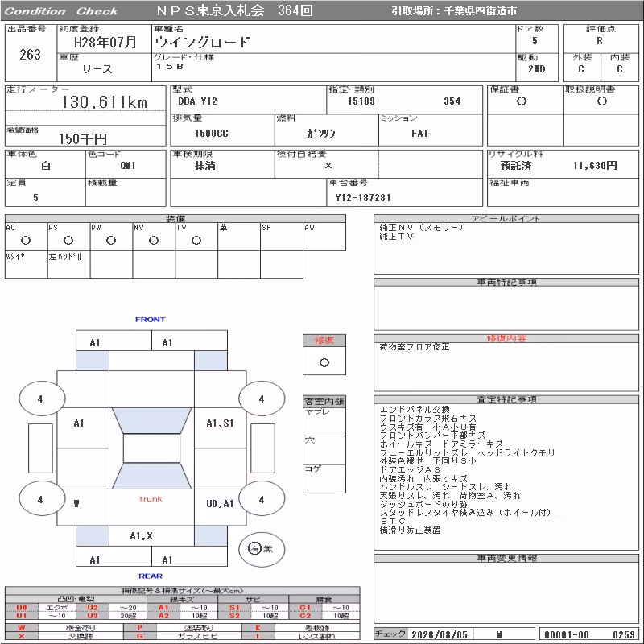644x644 pixels.
Task: Click the circle mark under TV equipment
Action: [x=196, y=240]
